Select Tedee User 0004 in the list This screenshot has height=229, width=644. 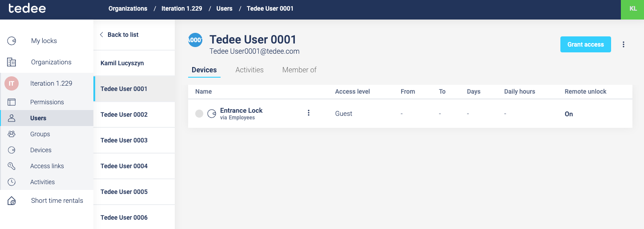134,166
